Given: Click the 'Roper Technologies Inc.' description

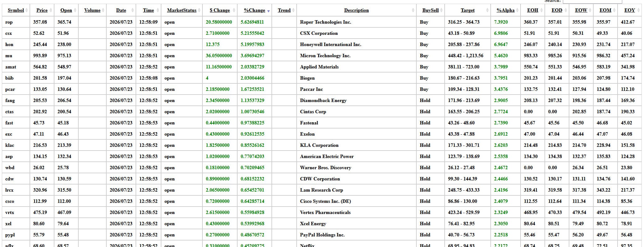Looking at the screenshot, I should click(325, 22).
